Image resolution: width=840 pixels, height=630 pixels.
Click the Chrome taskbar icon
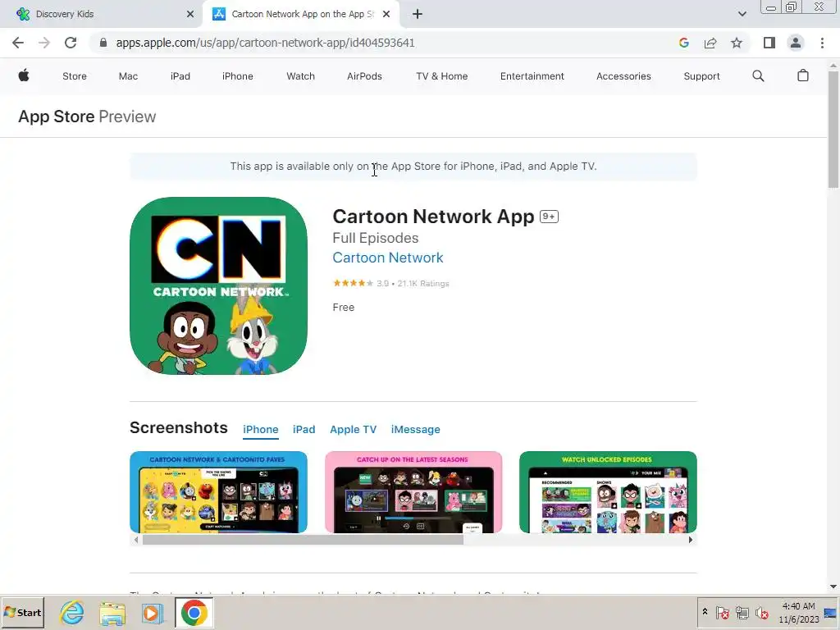[194, 613]
